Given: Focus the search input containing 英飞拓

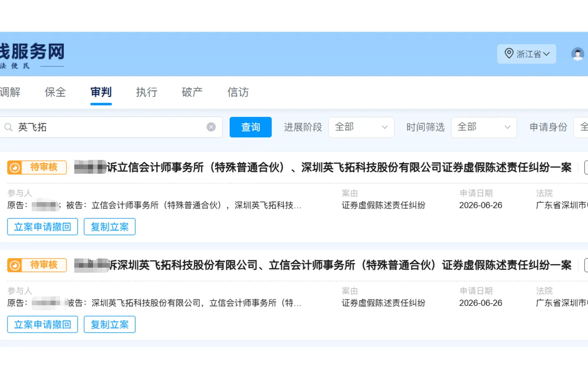Looking at the screenshot, I should [111, 127].
